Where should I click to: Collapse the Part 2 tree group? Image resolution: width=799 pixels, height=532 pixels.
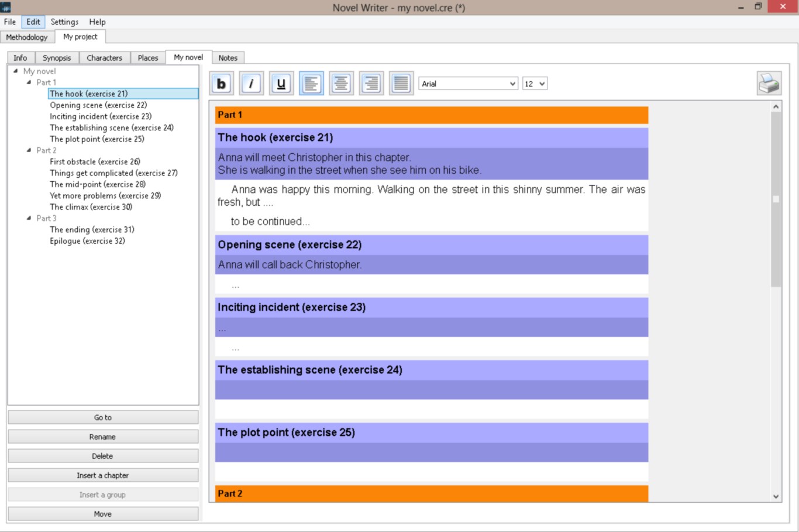pos(29,150)
